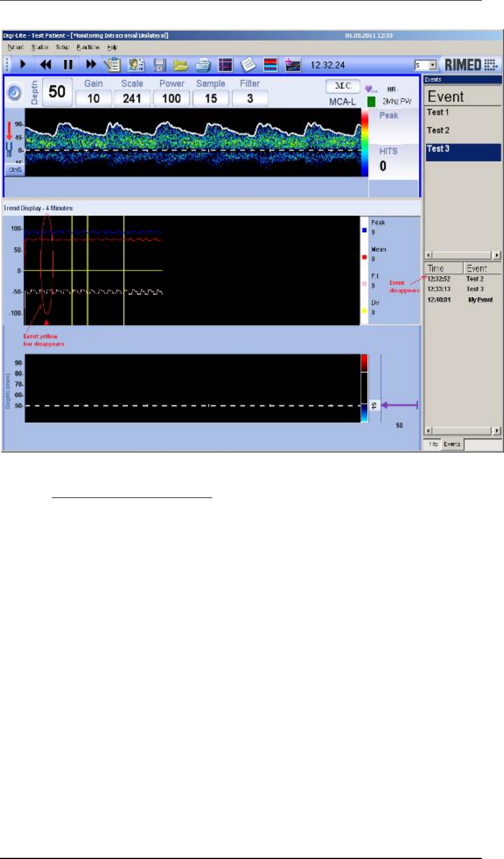Open the Help menu
This screenshot has width=504, height=859.
[x=112, y=47]
